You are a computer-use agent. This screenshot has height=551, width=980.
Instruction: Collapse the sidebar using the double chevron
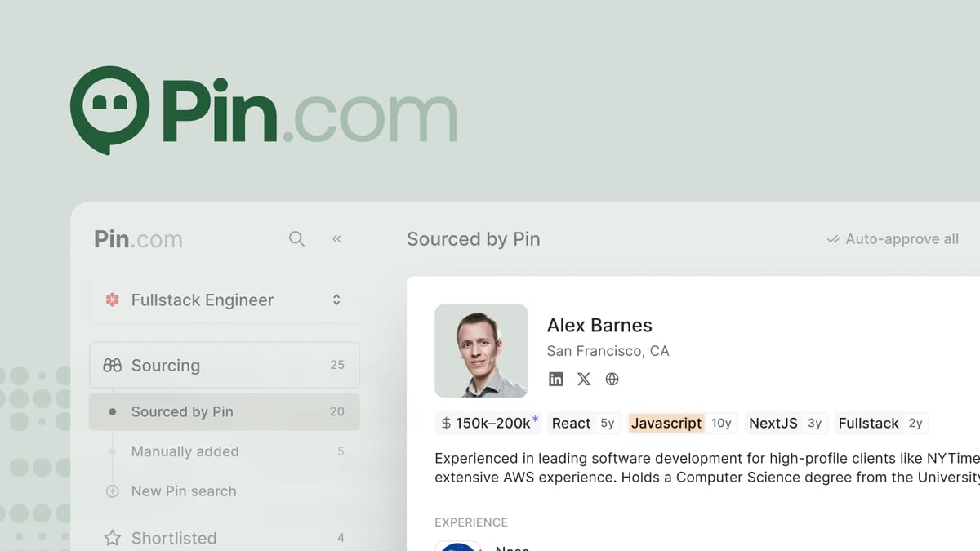pos(336,238)
